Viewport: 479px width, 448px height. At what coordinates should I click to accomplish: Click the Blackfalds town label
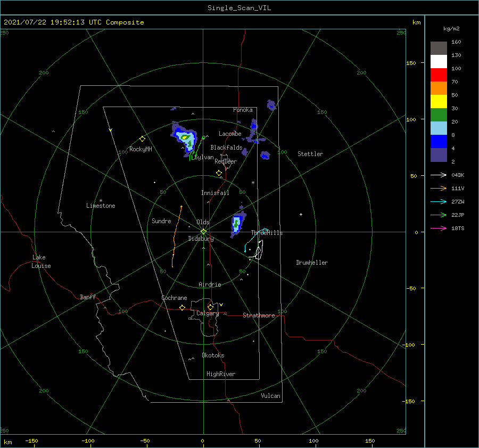pos(226,148)
